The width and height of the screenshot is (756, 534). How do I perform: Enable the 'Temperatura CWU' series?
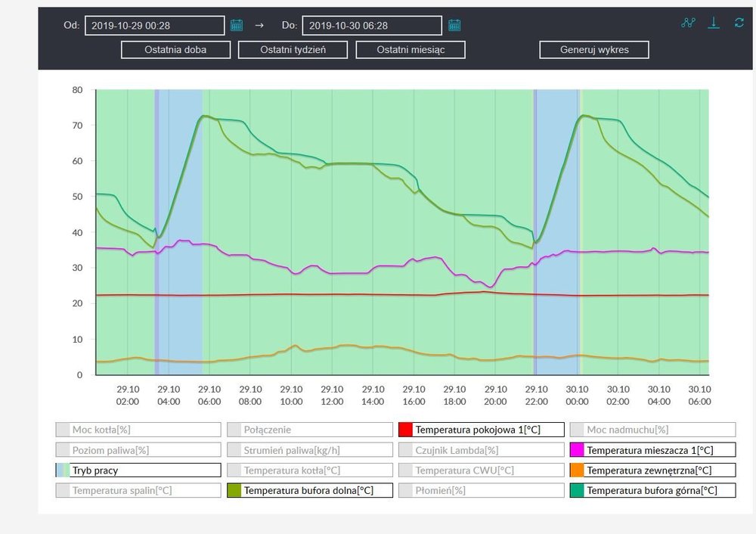point(482,470)
